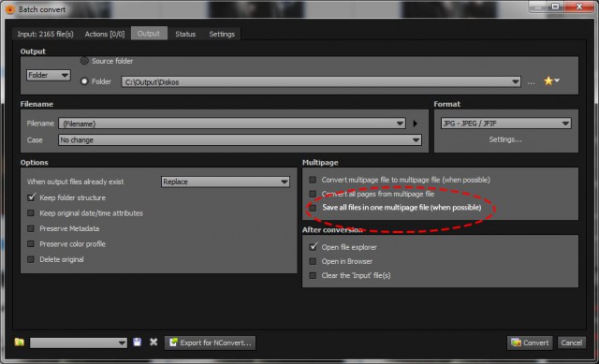Viewport: 599px width, 364px height.
Task: Expand the JPG - JPEG / JFIF format dropdown
Action: [505, 124]
